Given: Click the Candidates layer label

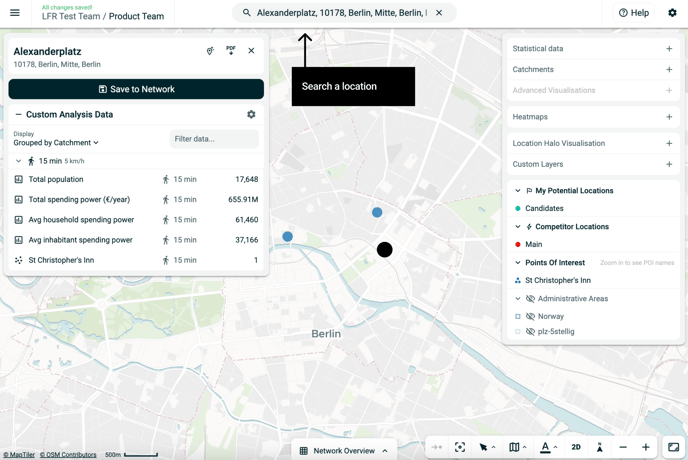Looking at the screenshot, I should click(x=544, y=208).
